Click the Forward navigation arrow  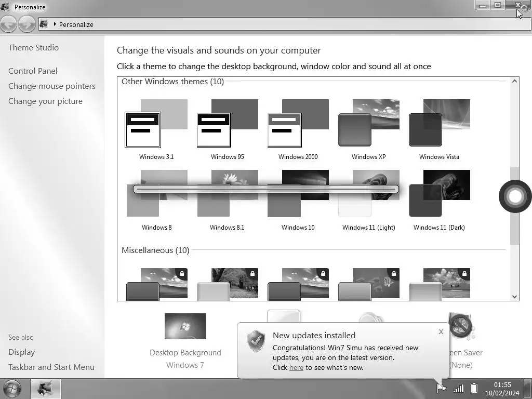click(27, 24)
